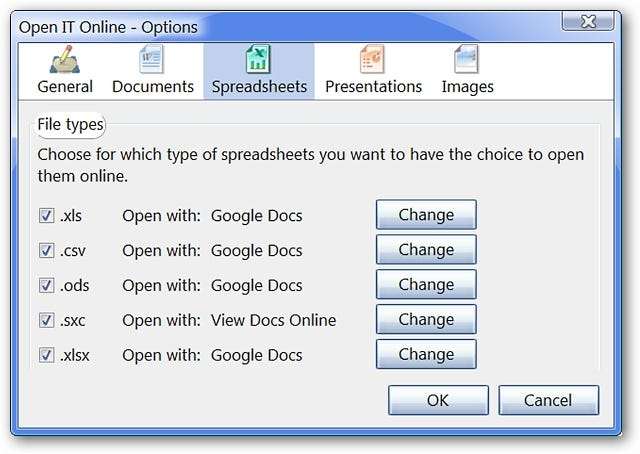The height and width of the screenshot is (454, 640).
Task: Untick the .sxc file type checkbox
Action: tap(46, 320)
